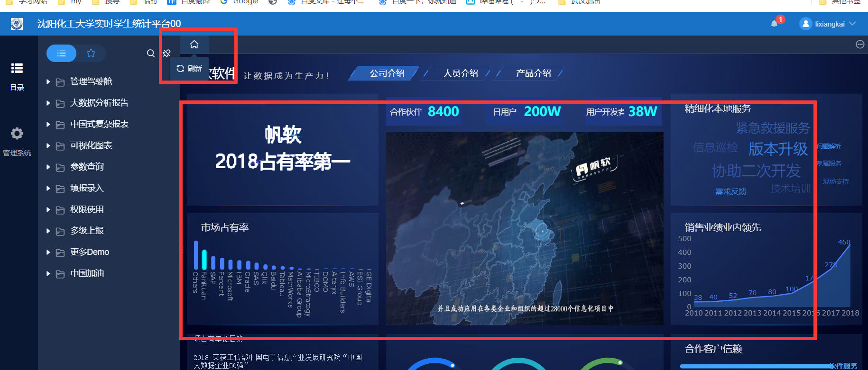
Task: Expand the 大数据分析报告 folder arrow
Action: pos(48,103)
